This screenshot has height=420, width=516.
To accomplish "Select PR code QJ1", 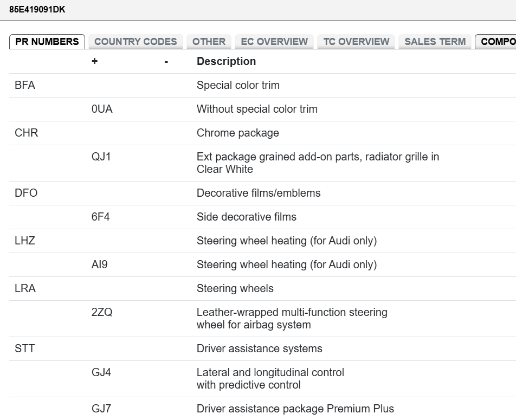I will tap(101, 157).
